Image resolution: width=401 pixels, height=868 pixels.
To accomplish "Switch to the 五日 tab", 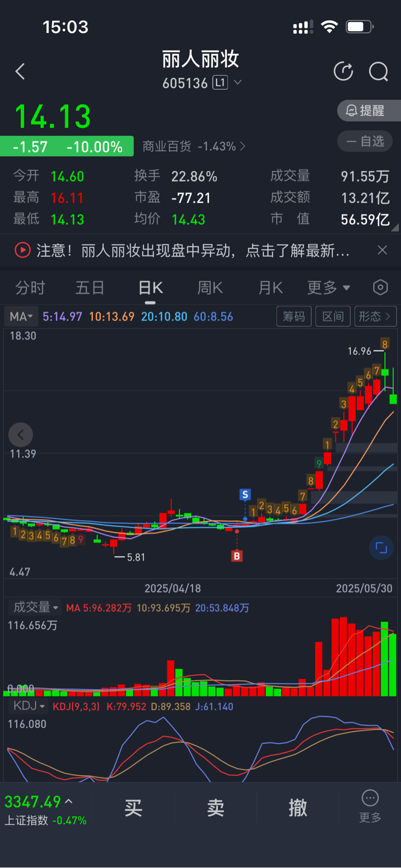I will (x=90, y=288).
